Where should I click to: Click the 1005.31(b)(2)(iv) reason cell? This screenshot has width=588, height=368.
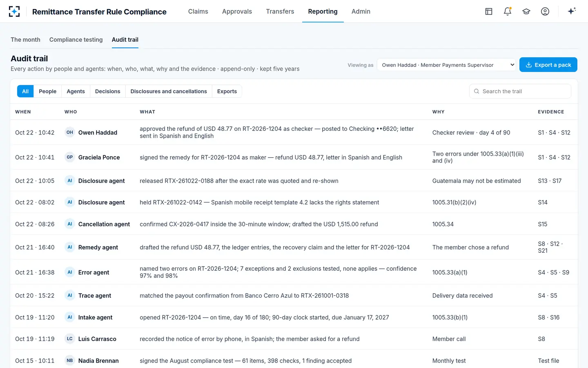[x=454, y=202]
